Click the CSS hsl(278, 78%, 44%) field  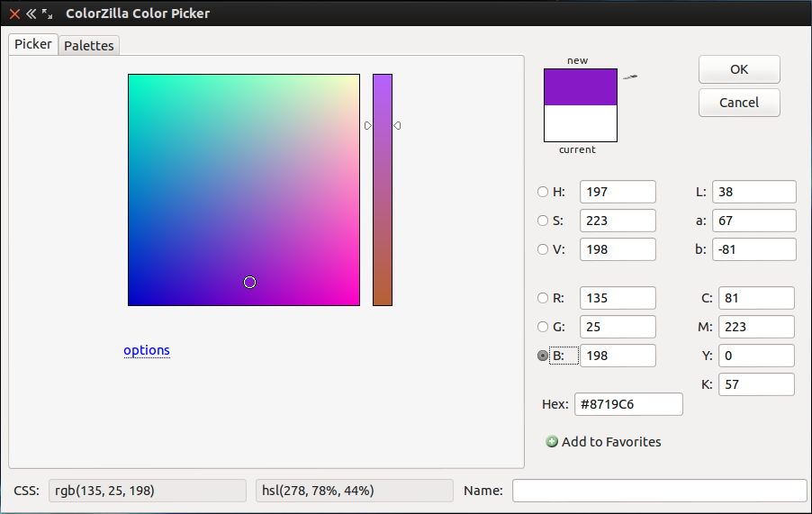point(355,491)
